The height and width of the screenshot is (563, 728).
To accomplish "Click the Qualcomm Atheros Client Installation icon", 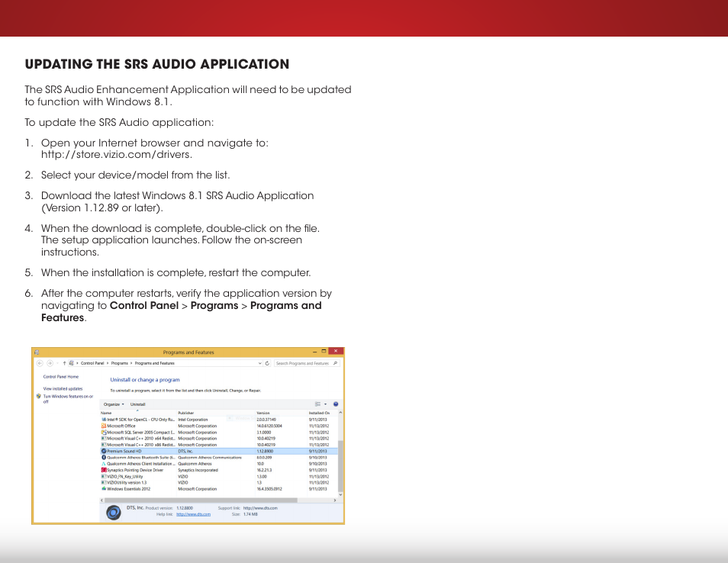I will (104, 464).
